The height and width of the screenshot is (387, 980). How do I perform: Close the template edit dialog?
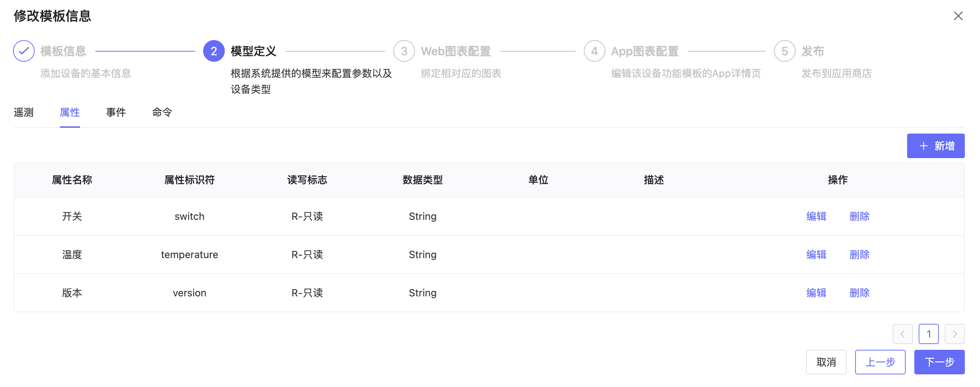pos(958,16)
